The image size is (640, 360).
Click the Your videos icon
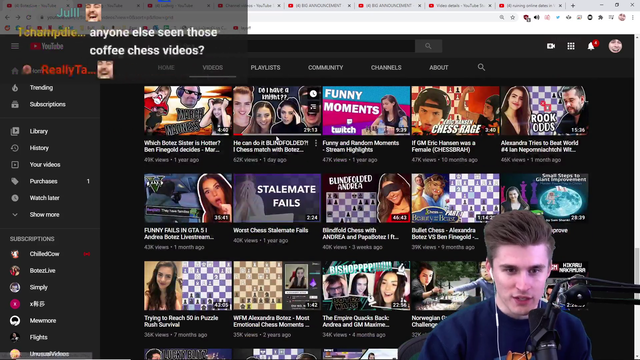[15, 165]
